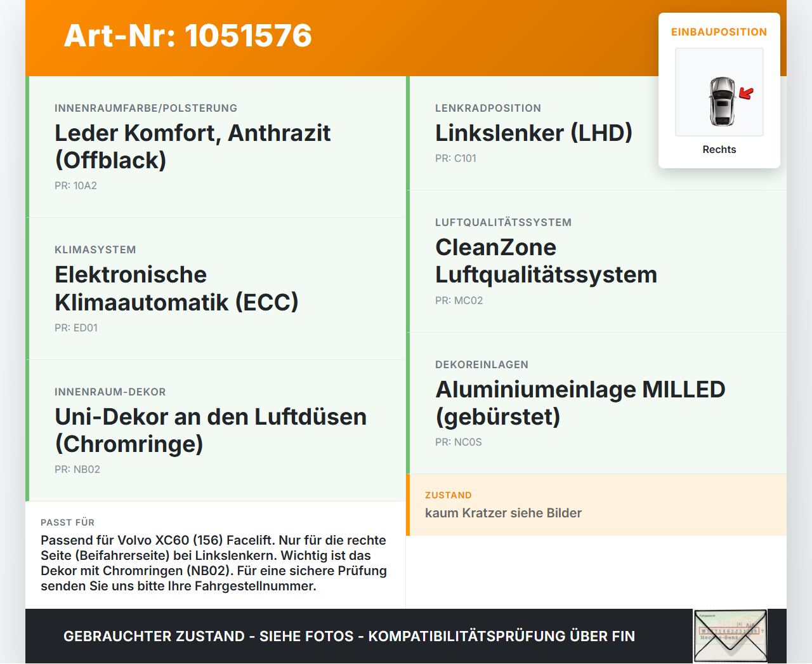This screenshot has width=812, height=664.
Task: Click the ZUSTAND label
Action: (448, 495)
